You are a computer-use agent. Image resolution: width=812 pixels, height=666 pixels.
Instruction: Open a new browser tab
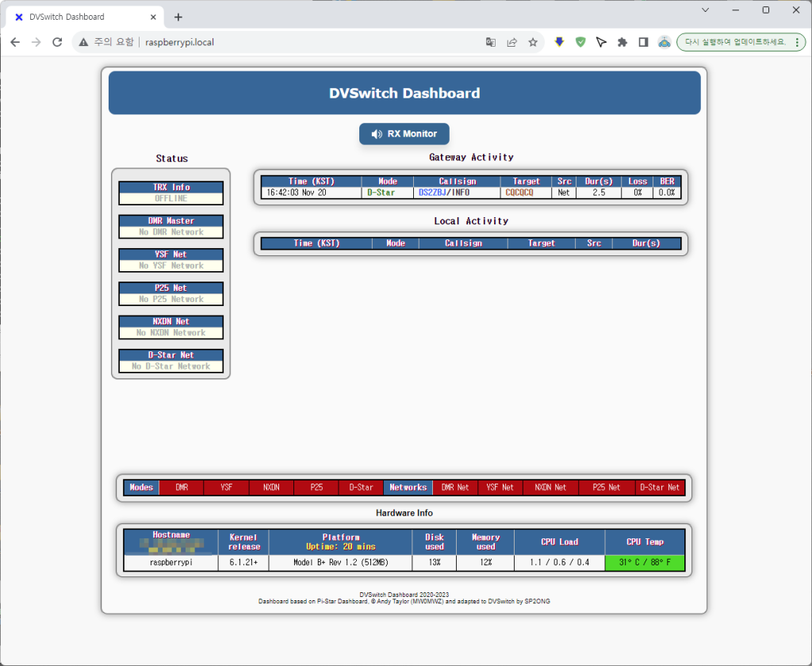pyautogui.click(x=178, y=17)
